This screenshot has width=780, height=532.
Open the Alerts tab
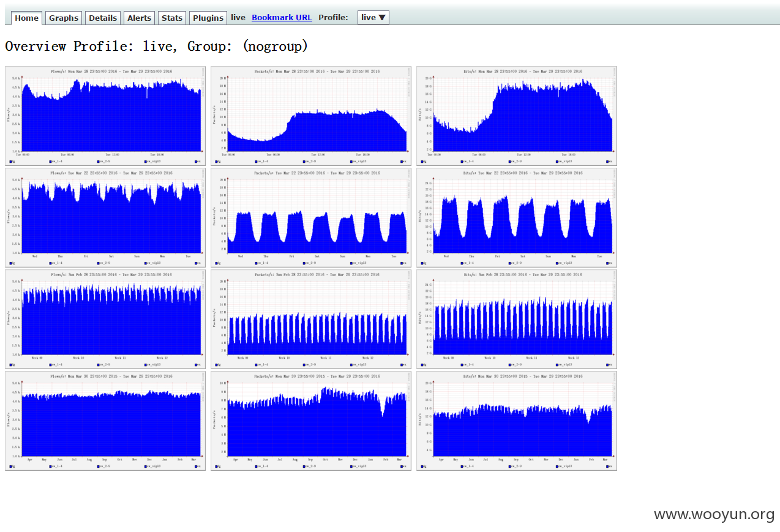tap(139, 18)
